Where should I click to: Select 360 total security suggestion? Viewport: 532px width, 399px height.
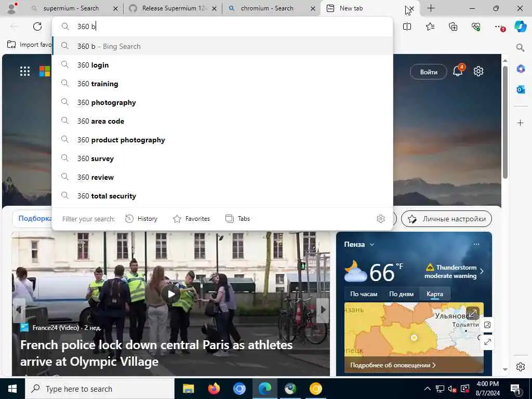[x=222, y=195]
